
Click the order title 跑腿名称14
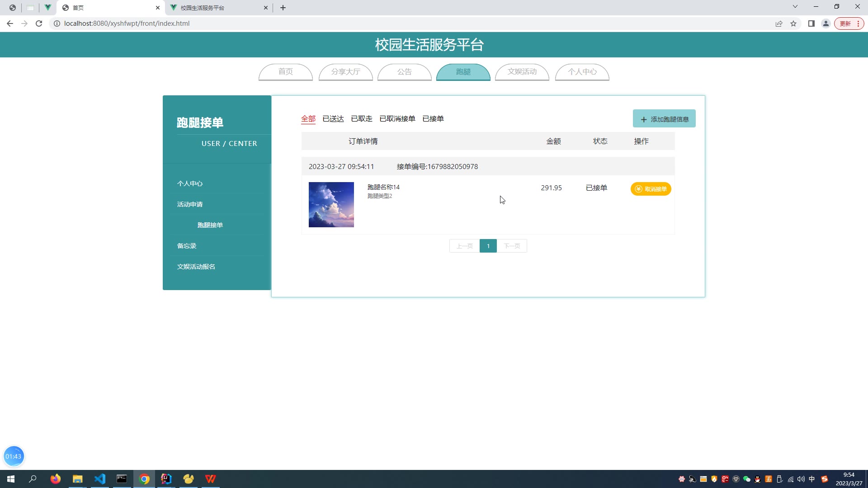click(383, 187)
